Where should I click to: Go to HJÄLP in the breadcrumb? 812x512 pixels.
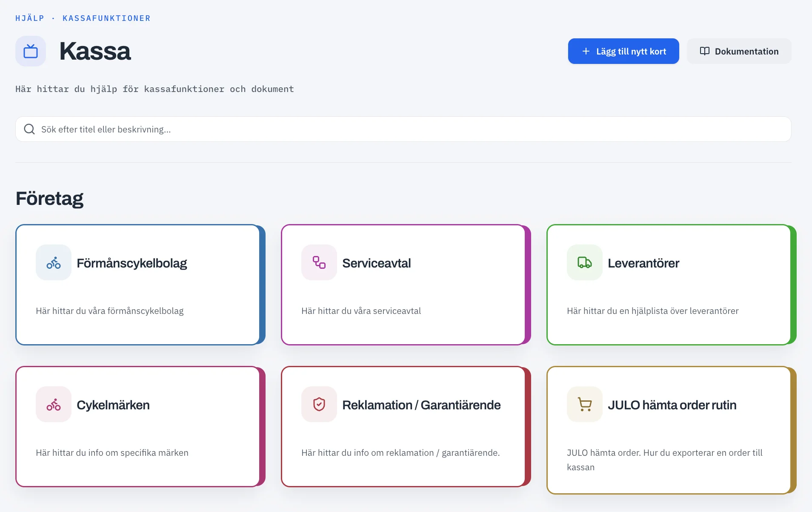point(30,18)
